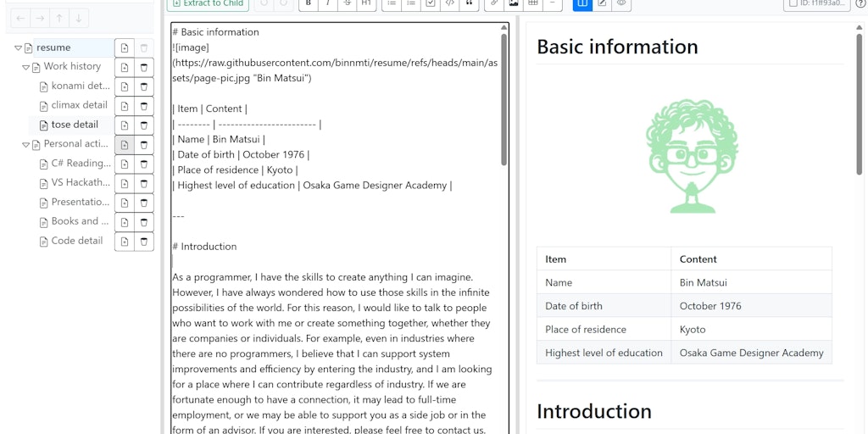Image resolution: width=868 pixels, height=434 pixels.
Task: Add a child page under climax detail
Action: pyautogui.click(x=125, y=106)
